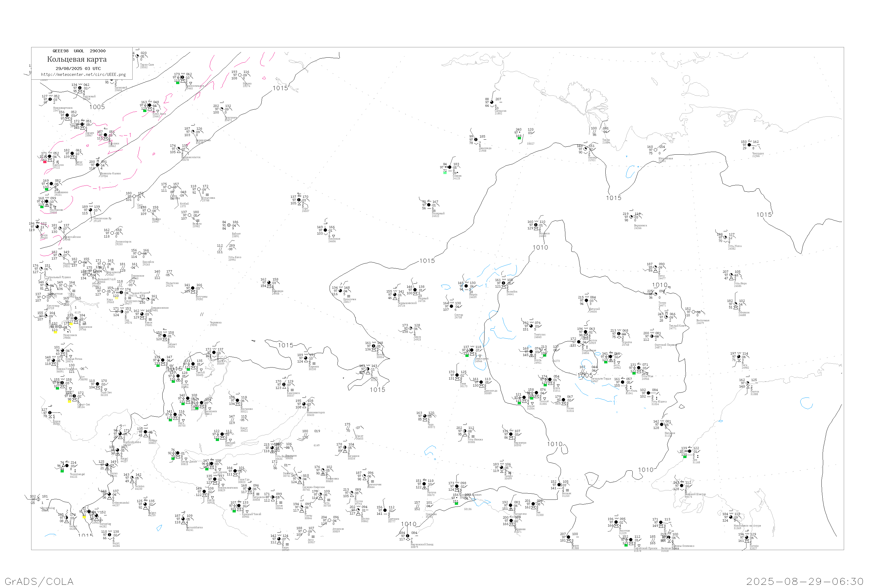This screenshot has height=588, width=882.
Task: Click the Охотск station cloud-cover circle
Action: pyautogui.click(x=747, y=383)
